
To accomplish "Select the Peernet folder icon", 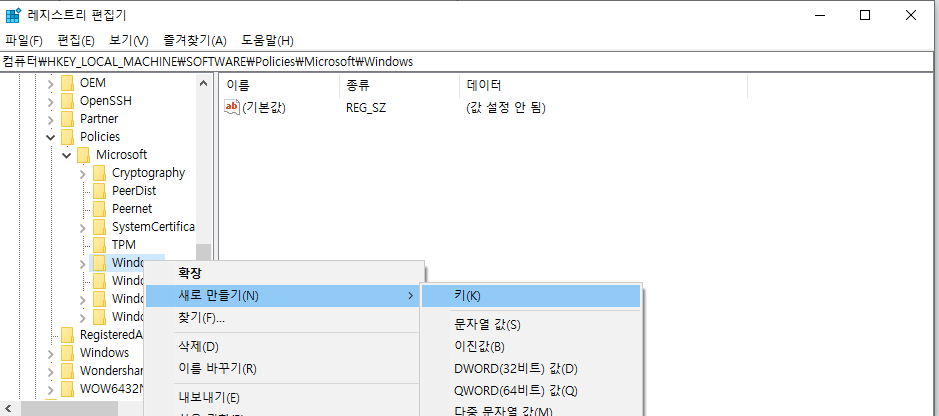I will (x=100, y=209).
